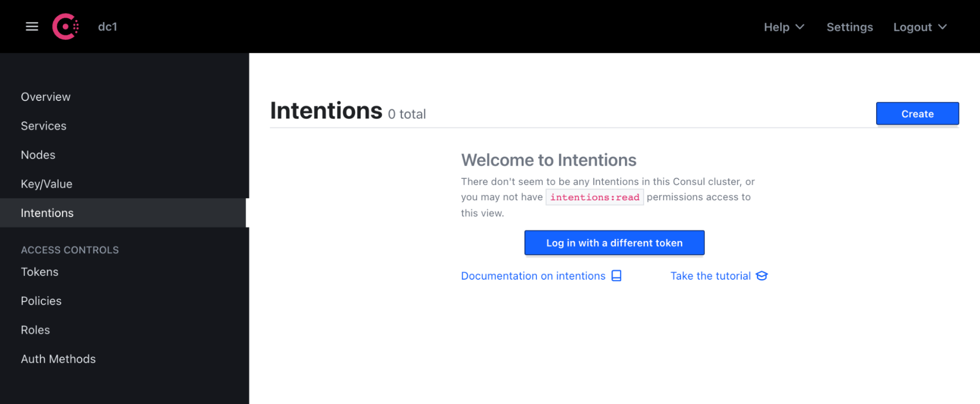Expand the Help dropdown
This screenshot has width=980, height=404.
(x=783, y=27)
